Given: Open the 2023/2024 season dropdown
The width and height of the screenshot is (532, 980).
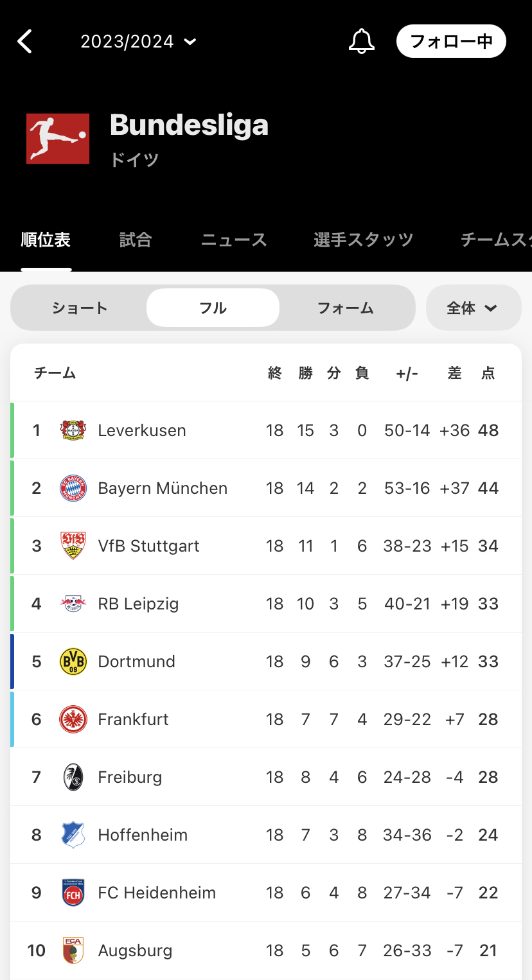Looking at the screenshot, I should pyautogui.click(x=138, y=42).
